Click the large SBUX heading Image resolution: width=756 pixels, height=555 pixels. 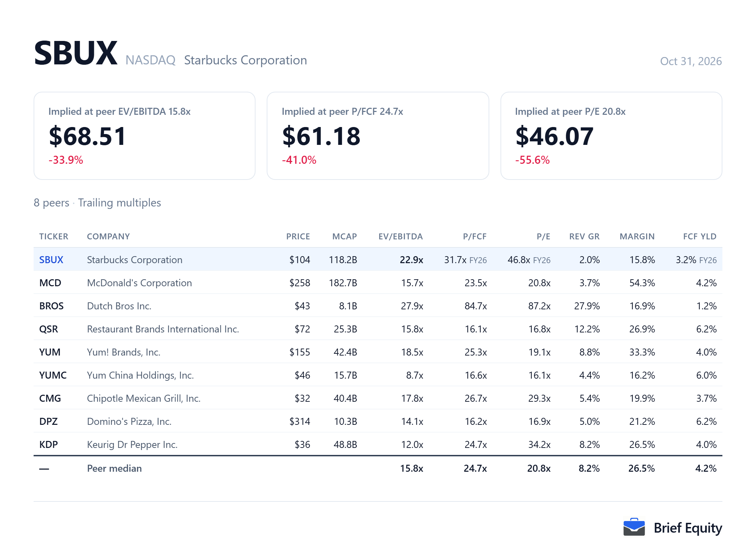(76, 53)
